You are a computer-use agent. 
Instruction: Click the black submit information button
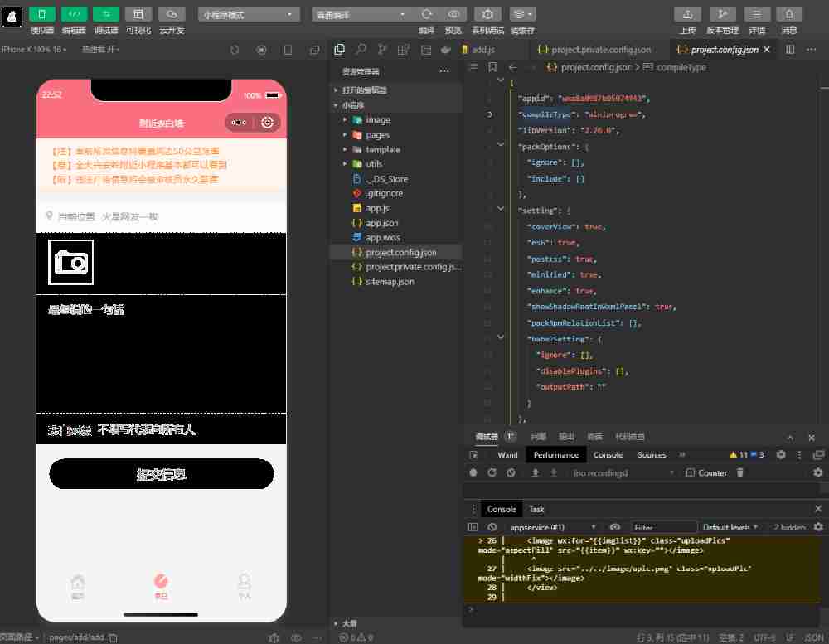162,474
